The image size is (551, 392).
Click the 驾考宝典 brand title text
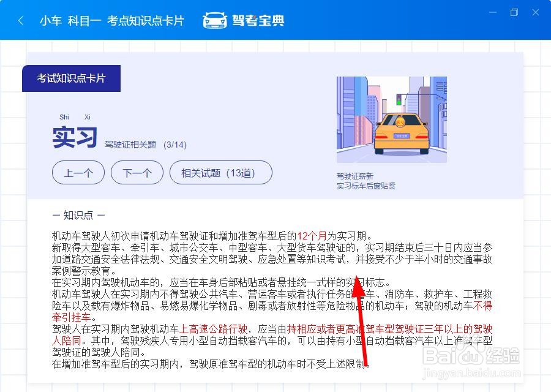(258, 21)
